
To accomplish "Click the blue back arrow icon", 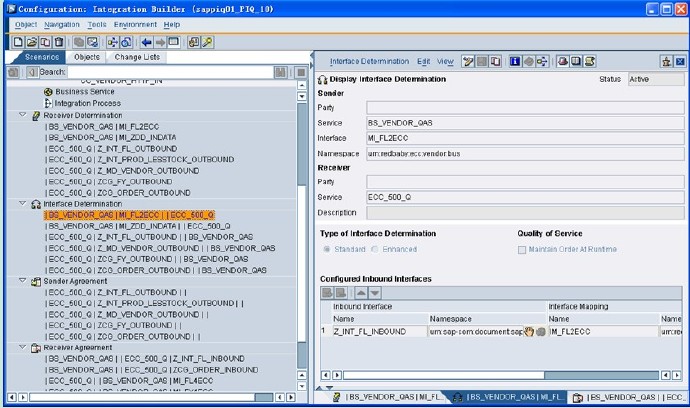I will click(147, 42).
